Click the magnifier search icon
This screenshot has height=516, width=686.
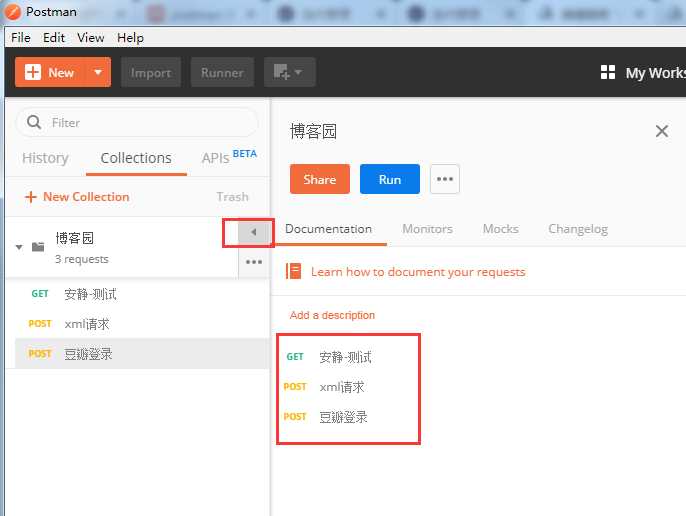point(34,122)
